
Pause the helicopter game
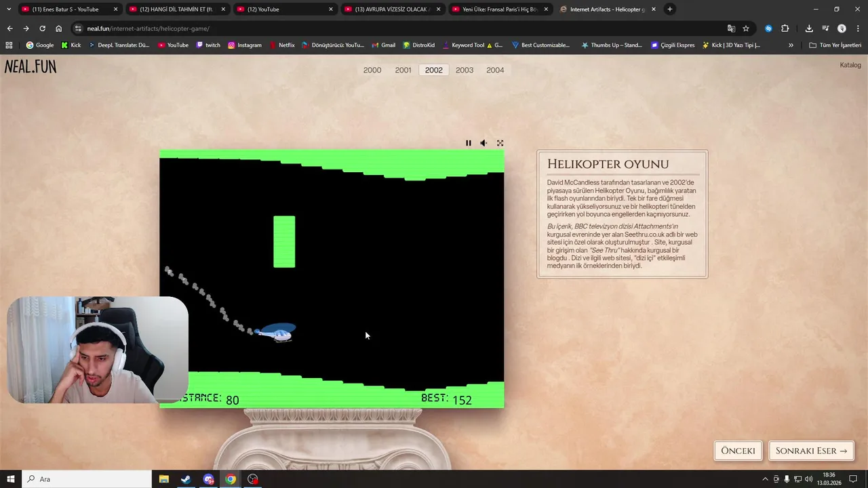468,143
